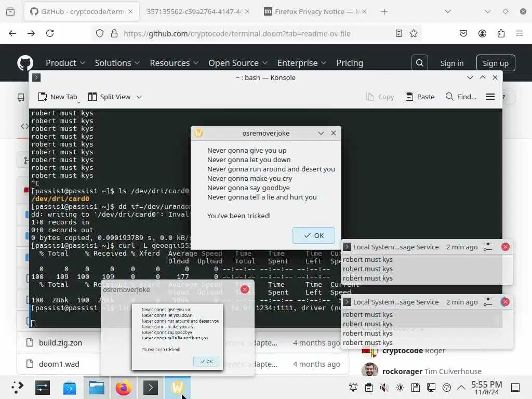Open clipboard icon in system tray
The image size is (532, 399).
tap(369, 388)
